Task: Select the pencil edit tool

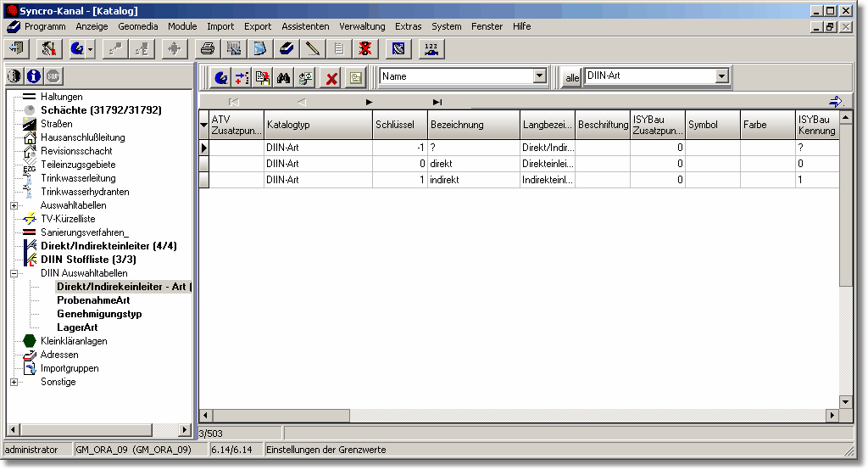Action: pyautogui.click(x=313, y=48)
